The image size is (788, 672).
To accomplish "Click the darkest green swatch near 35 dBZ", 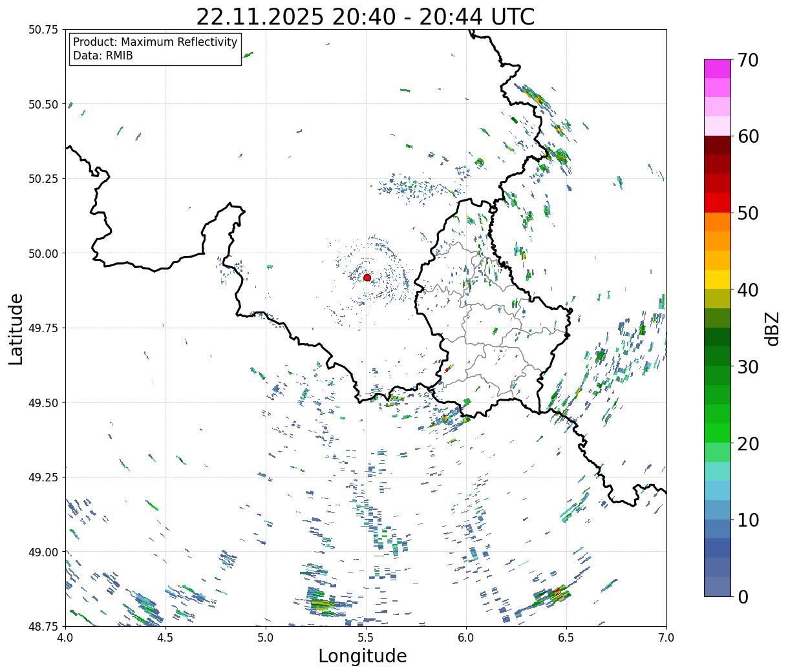I will [x=718, y=337].
